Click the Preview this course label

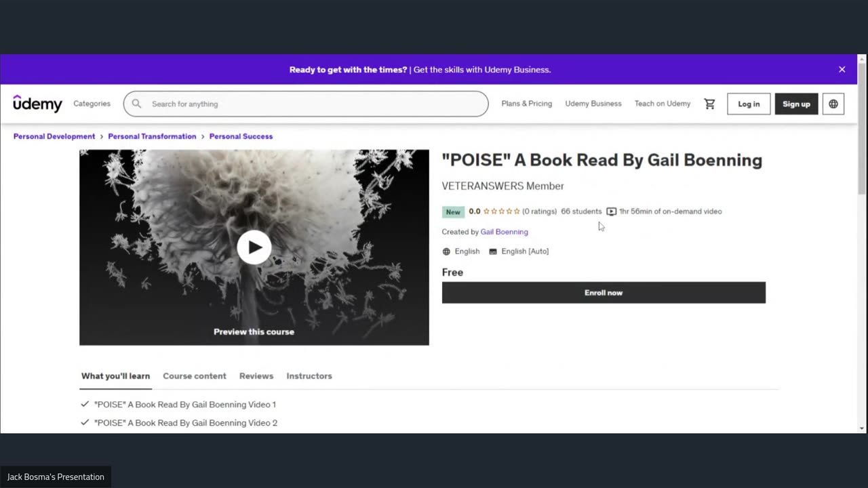[x=254, y=332]
